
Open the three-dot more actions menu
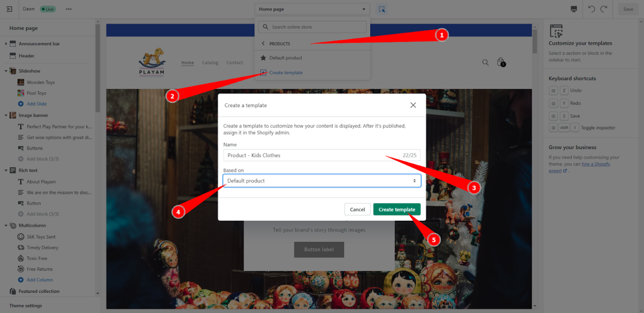pos(68,9)
